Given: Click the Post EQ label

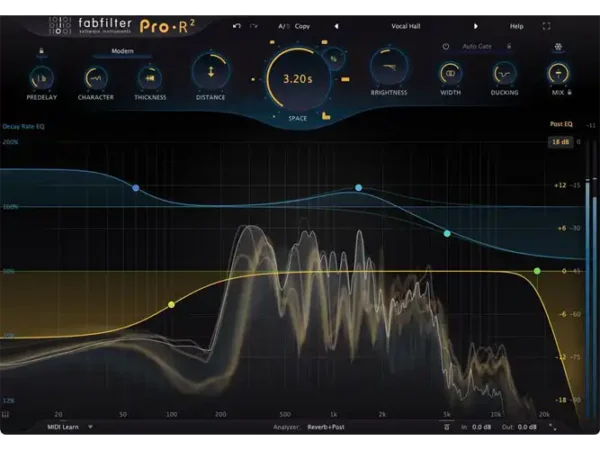Looking at the screenshot, I should (561, 124).
